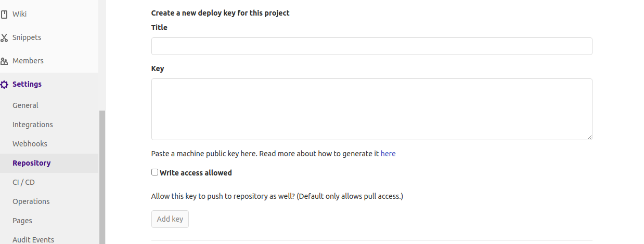Click the Key textarea resize handle

tap(589, 137)
